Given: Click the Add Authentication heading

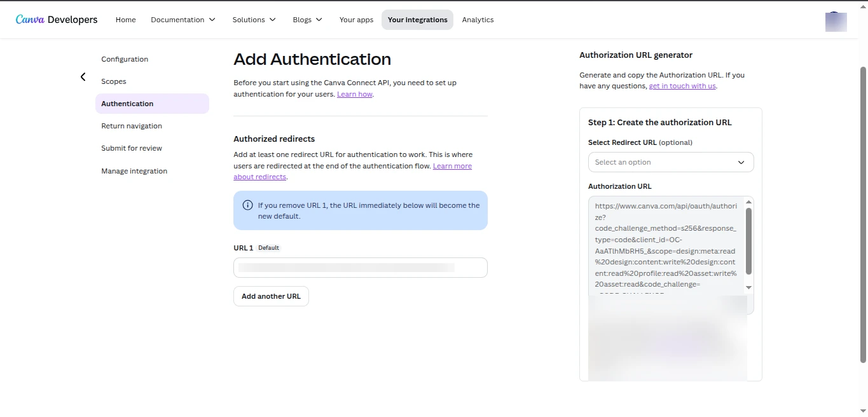Looking at the screenshot, I should click(312, 59).
